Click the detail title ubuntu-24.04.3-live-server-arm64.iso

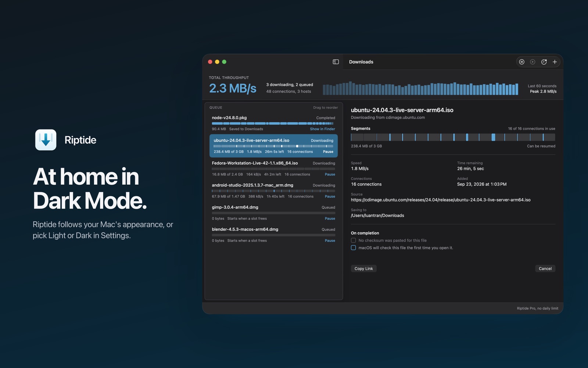(x=402, y=110)
